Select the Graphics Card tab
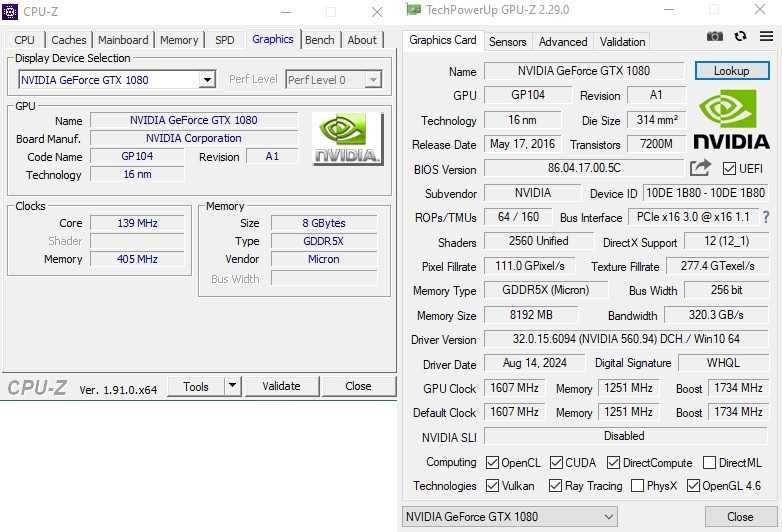The height and width of the screenshot is (532, 782). [443, 40]
